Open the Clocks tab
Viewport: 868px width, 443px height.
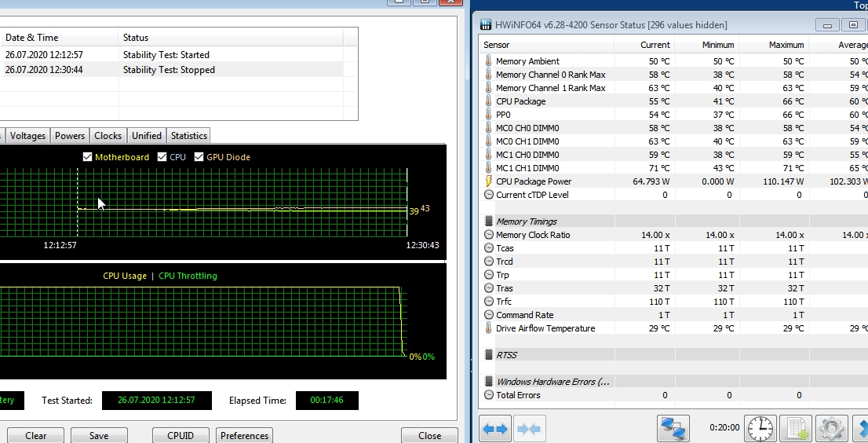(x=108, y=136)
